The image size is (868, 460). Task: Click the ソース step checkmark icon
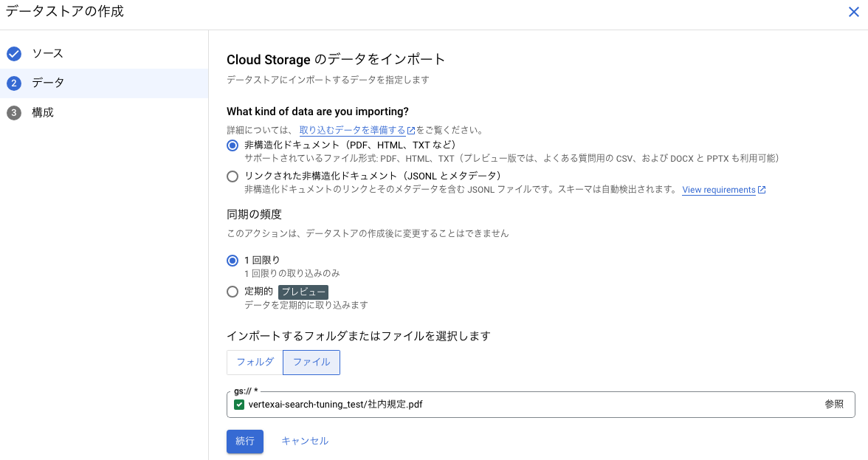(x=14, y=54)
